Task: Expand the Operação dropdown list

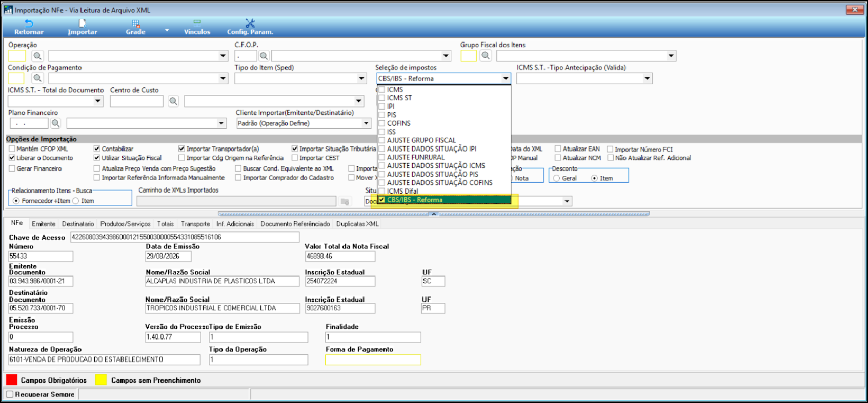Action: [x=223, y=56]
